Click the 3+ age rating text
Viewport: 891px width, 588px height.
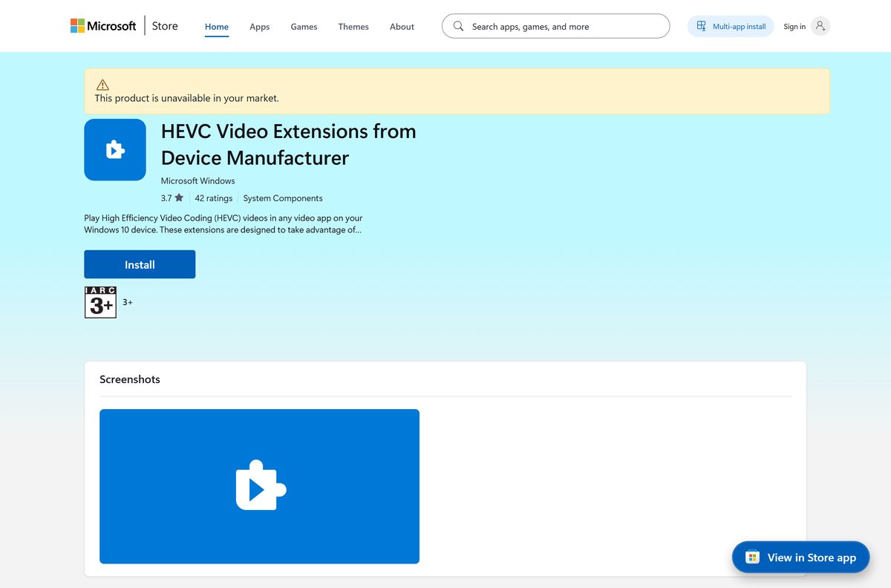pos(128,302)
